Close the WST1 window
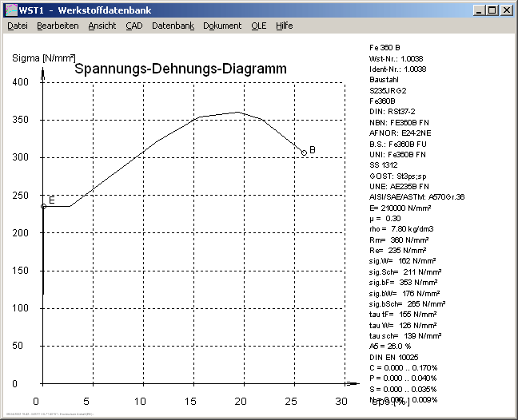The width and height of the screenshot is (518, 420). coord(506,10)
